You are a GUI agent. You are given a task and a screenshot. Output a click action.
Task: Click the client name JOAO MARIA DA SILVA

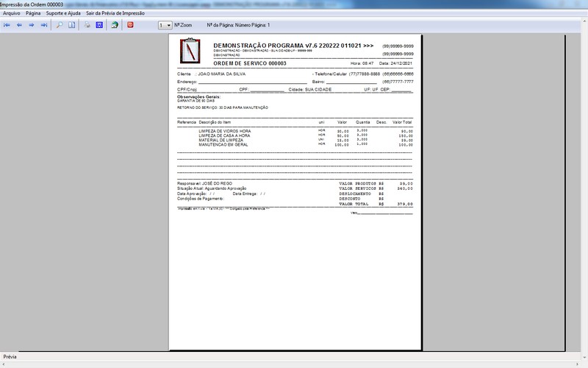tap(222, 74)
